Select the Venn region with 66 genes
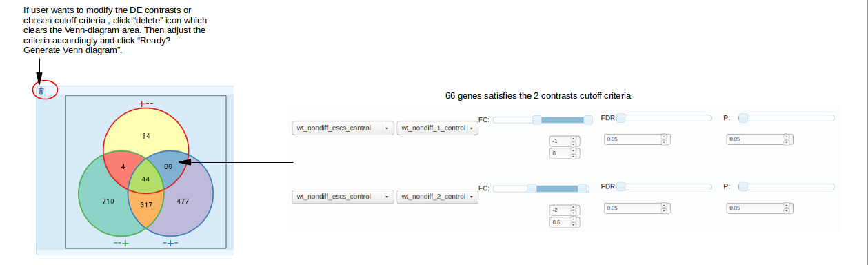The image size is (868, 265). pos(169,166)
